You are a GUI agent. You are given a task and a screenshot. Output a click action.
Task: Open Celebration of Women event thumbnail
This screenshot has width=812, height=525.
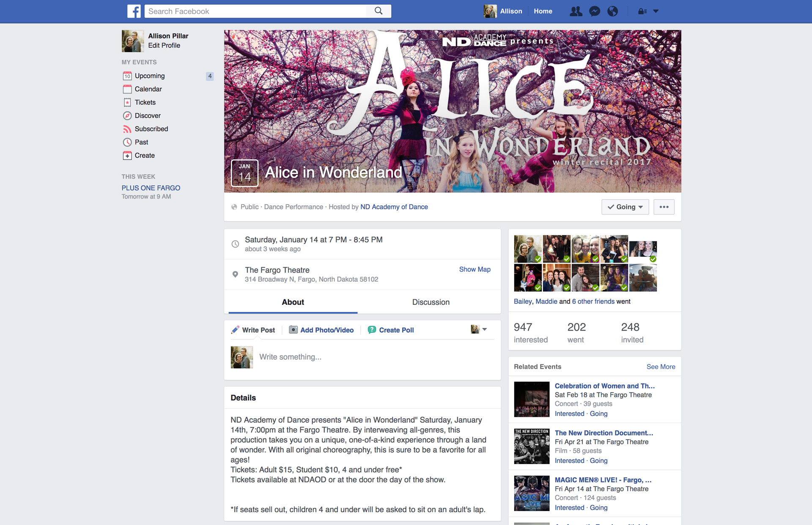point(532,399)
